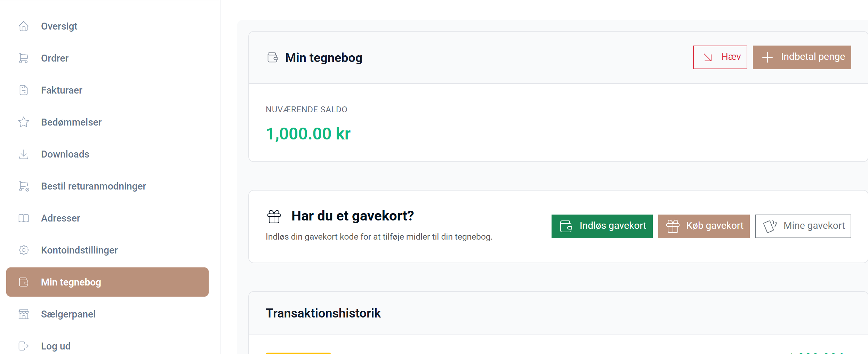Click the book icon next to Adresser
This screenshot has width=868, height=354.
click(x=24, y=218)
